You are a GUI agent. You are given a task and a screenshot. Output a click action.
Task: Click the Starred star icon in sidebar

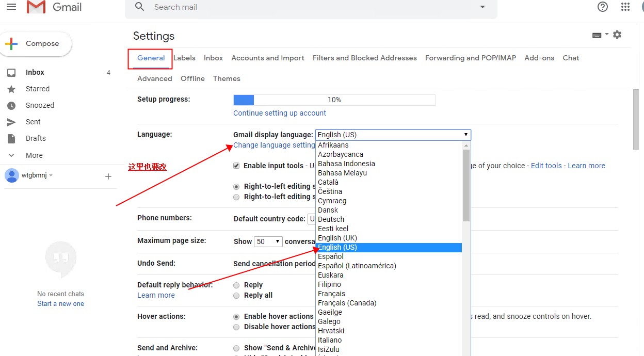(11, 89)
